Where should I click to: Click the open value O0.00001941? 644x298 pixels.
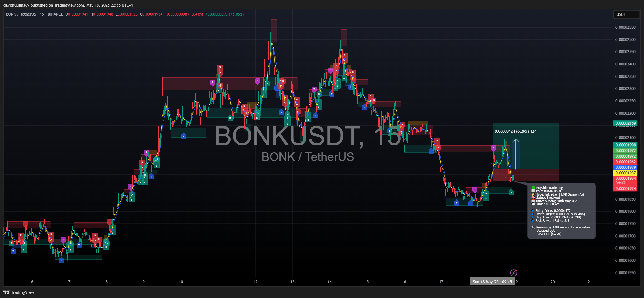coord(77,14)
